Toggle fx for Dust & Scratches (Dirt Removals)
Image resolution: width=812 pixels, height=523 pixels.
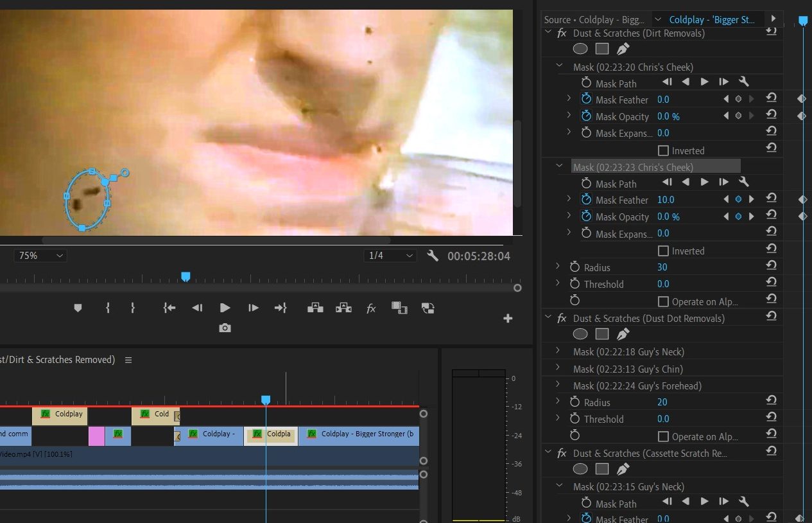coord(562,33)
